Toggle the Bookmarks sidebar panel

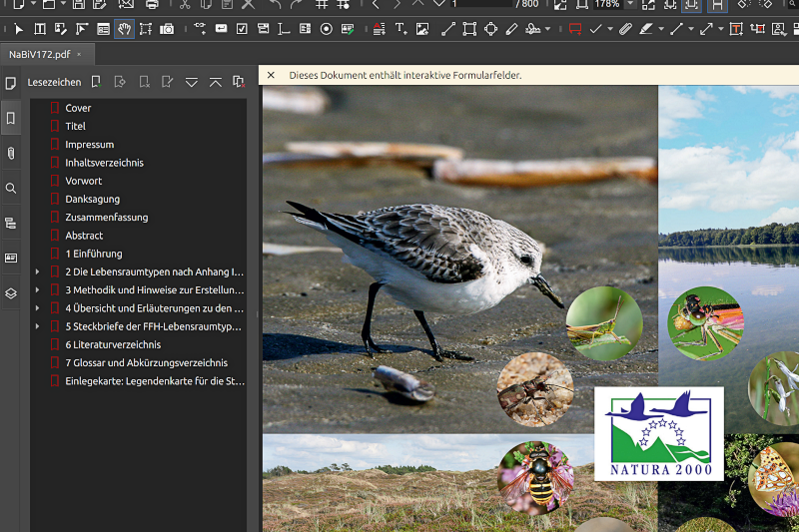[x=11, y=118]
